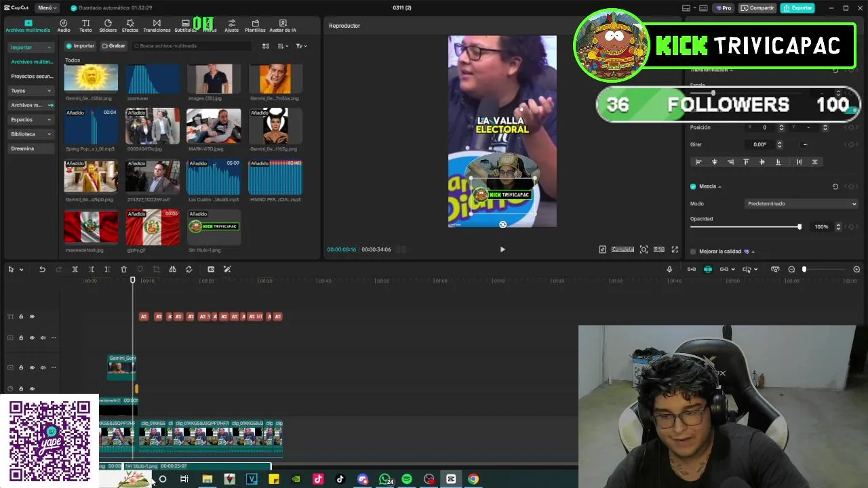Zoom in the timeline
Viewport: 868px width, 488px height.
[856, 269]
